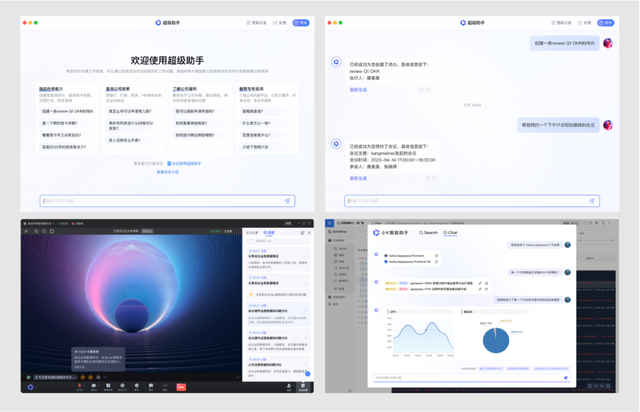640x412 pixels.
Task: Click 重新生成 under meeting booking reply
Action: click(x=358, y=179)
